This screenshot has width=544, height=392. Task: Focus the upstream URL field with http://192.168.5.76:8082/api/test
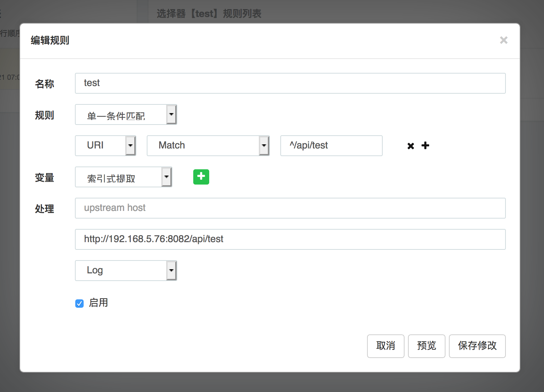click(x=290, y=239)
